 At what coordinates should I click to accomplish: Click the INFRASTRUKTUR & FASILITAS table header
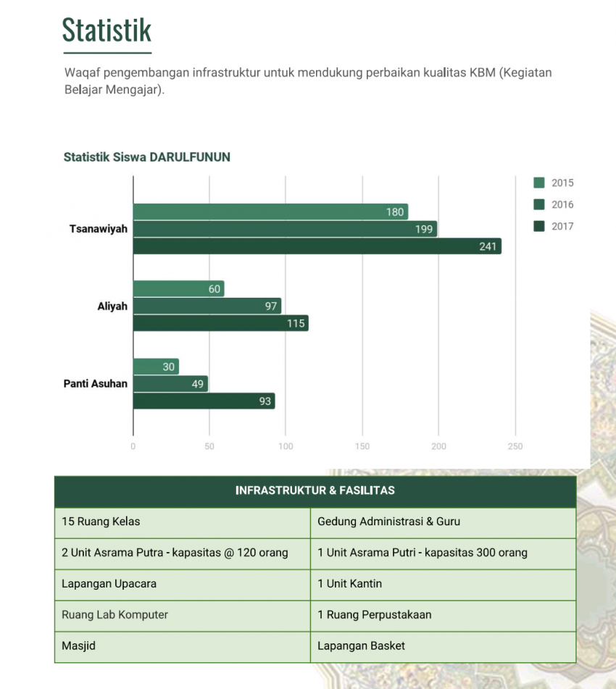(315, 491)
